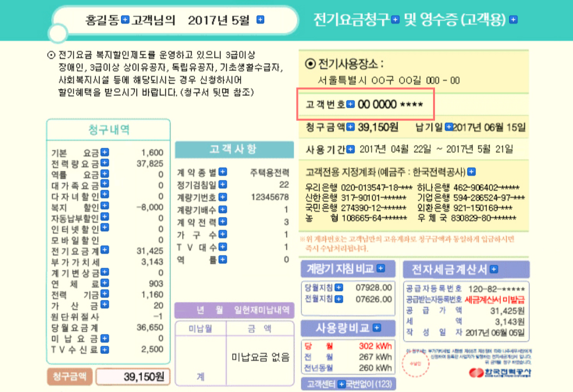This screenshot has height=392, width=573.
Task: Open info for 계량기번호 meter number
Action: 223,197
